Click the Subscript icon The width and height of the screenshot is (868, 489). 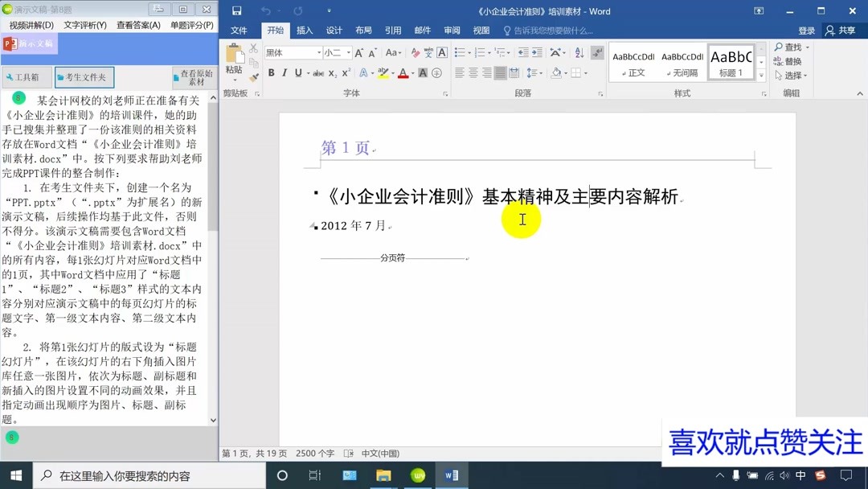coord(333,73)
